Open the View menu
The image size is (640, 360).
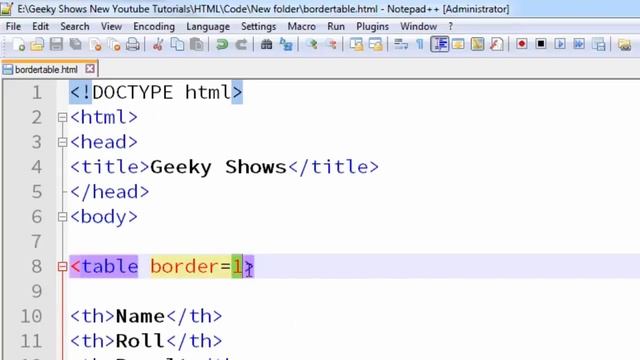111,27
